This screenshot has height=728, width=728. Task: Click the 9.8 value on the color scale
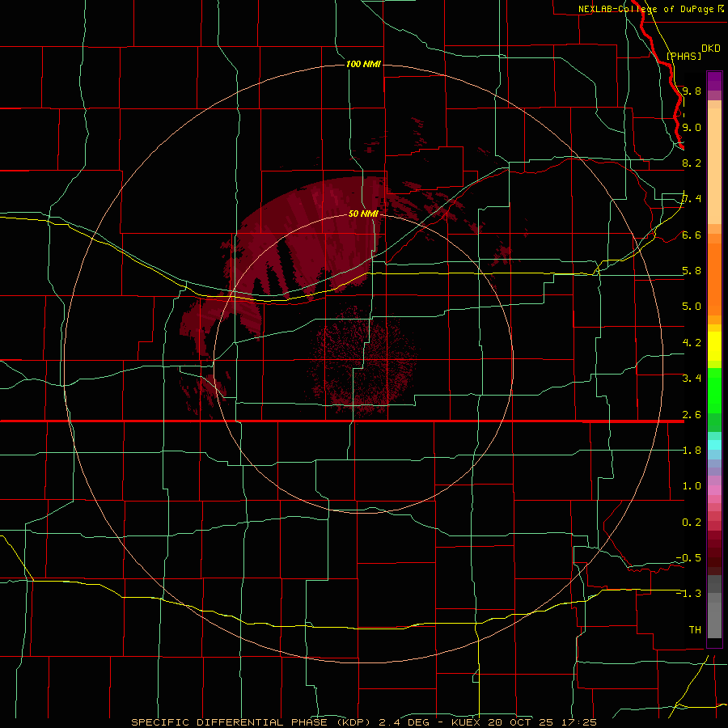point(692,91)
